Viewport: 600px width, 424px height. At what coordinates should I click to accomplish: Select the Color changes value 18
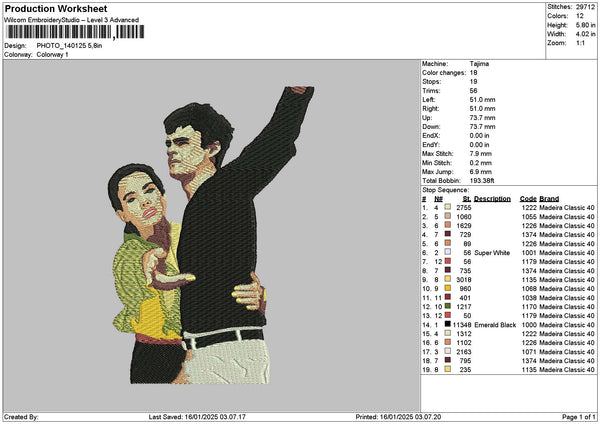tap(473, 73)
